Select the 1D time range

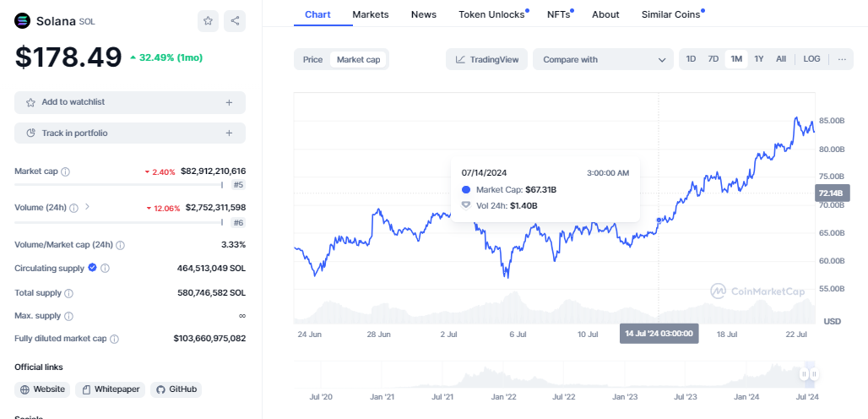[691, 58]
